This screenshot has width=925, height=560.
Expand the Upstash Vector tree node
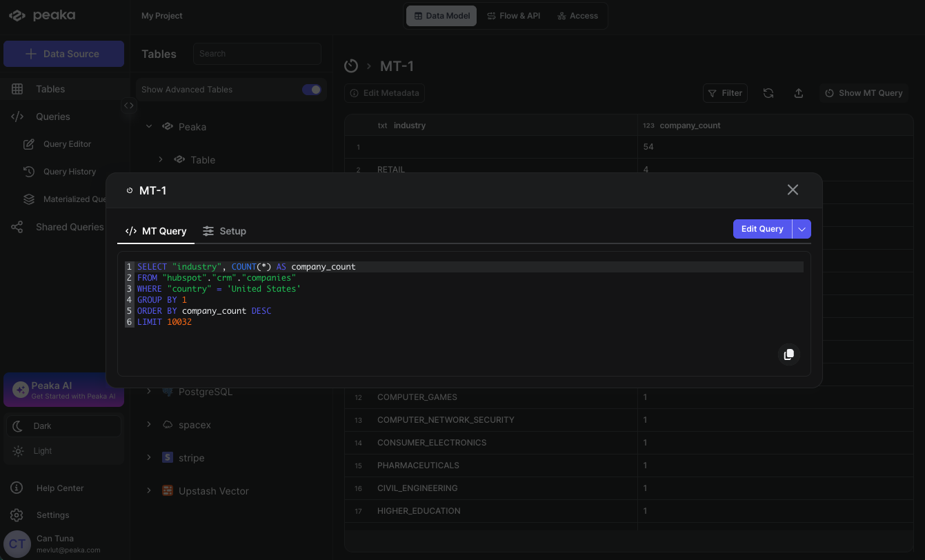[x=149, y=490]
